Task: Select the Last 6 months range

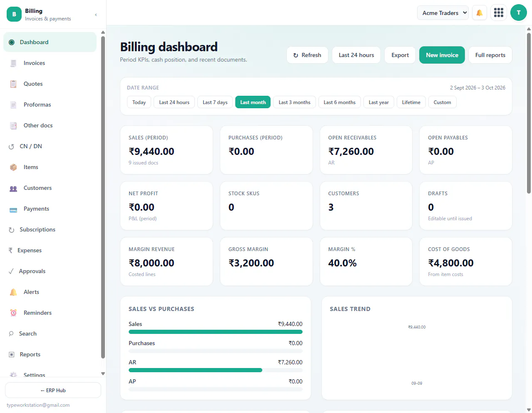Action: [x=340, y=102]
